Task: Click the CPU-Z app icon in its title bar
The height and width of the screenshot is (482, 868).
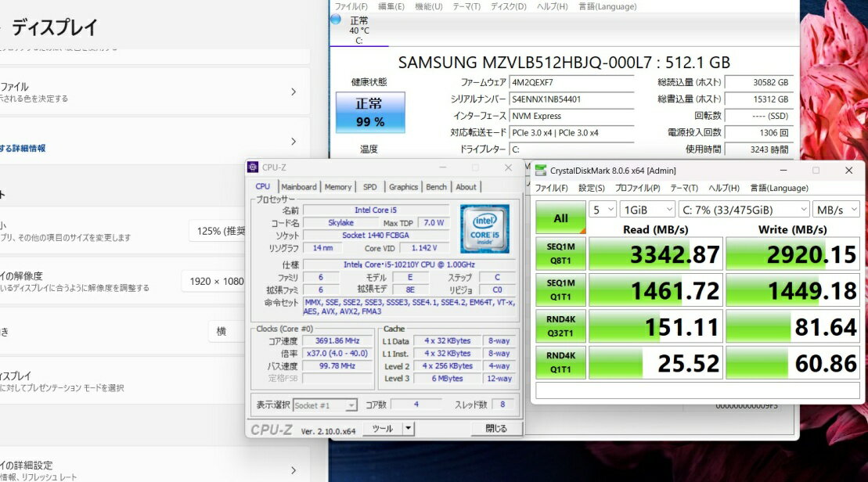Action: (253, 167)
